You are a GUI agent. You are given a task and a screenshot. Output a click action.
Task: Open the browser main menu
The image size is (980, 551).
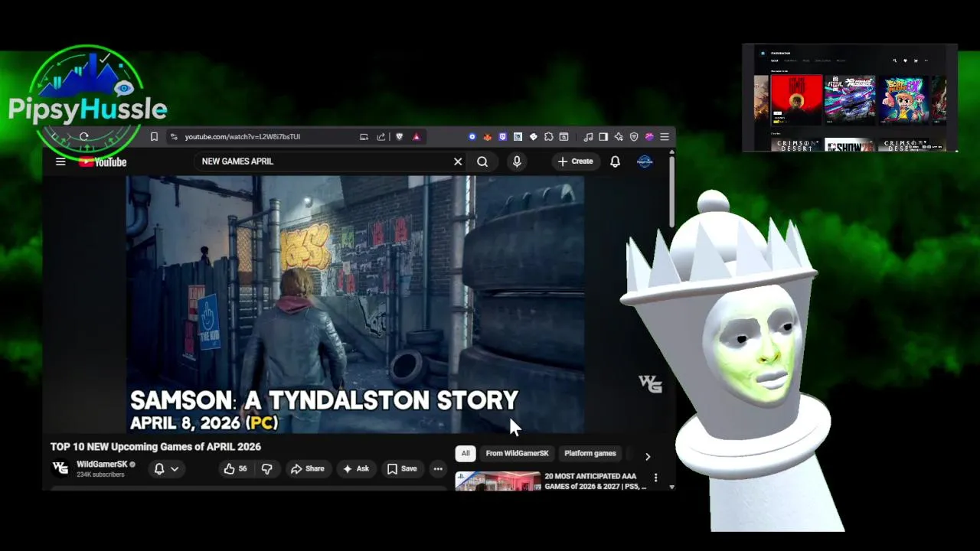(x=665, y=137)
